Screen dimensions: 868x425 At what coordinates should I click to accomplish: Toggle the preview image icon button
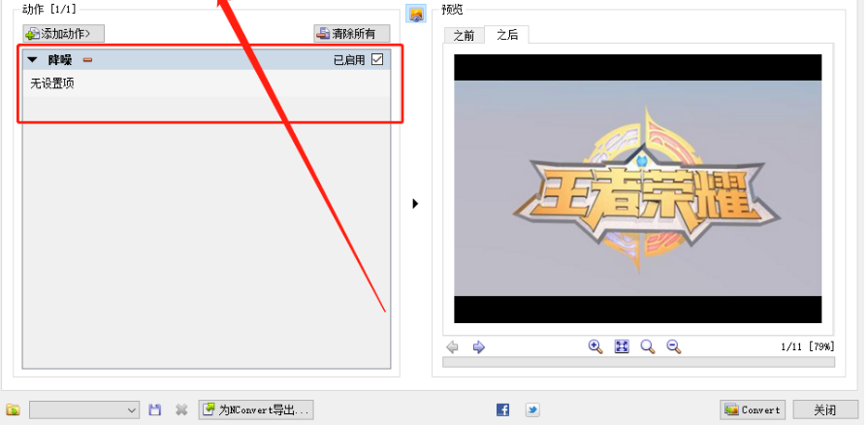click(416, 14)
